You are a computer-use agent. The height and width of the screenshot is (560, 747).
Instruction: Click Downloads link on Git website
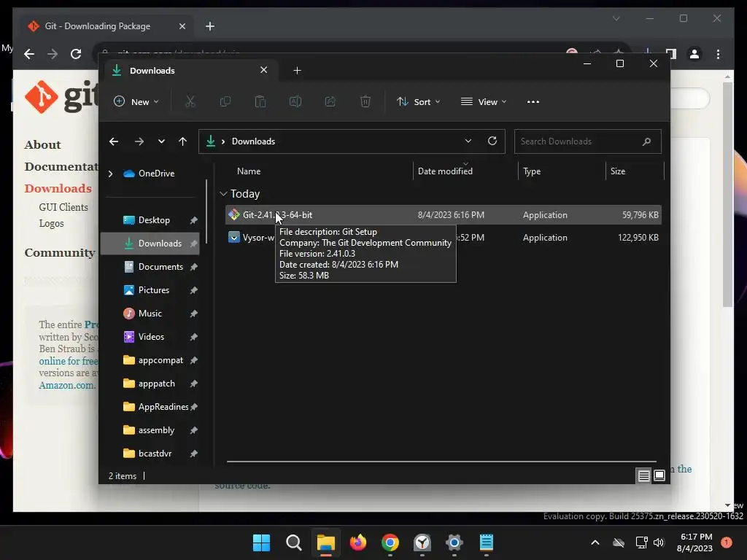58,189
